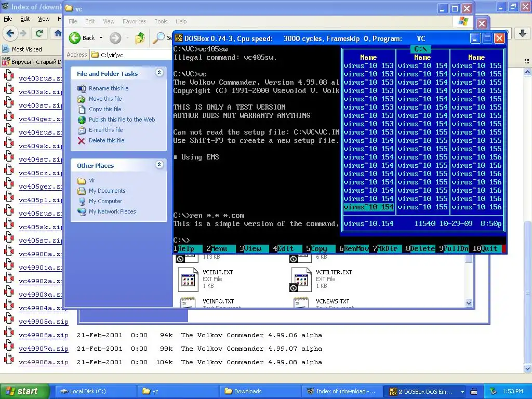Open the Edit menu in Firefox
Screen dimensions: 532x399
click(x=25, y=19)
